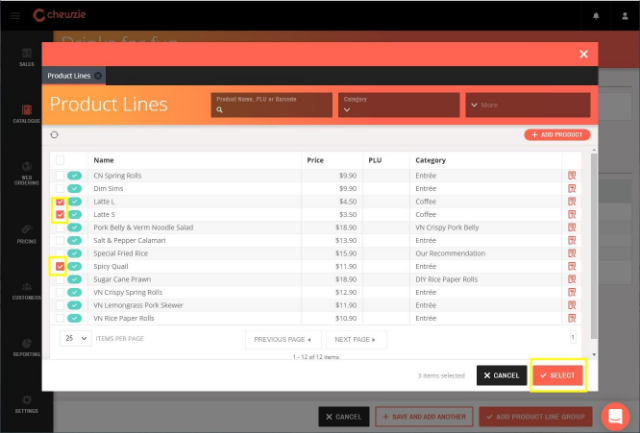Click background Cancel button at bottom
The width and height of the screenshot is (640, 433).
(344, 417)
